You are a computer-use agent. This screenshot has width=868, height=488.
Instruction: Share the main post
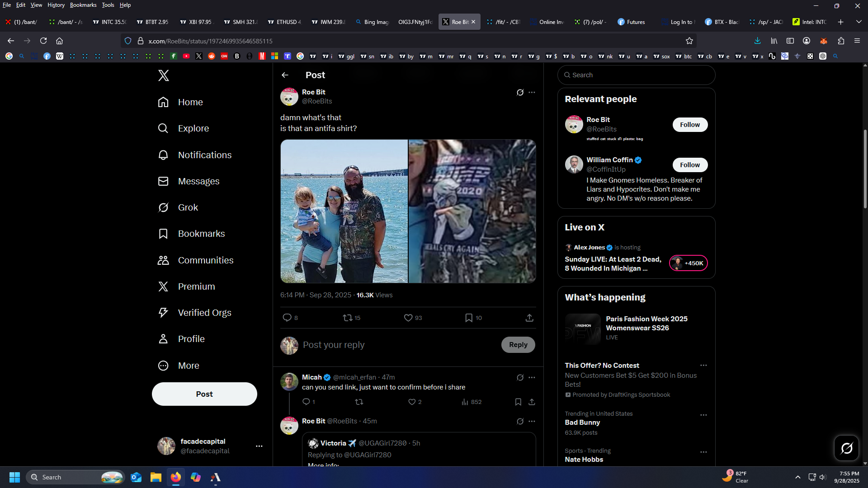[x=529, y=318]
